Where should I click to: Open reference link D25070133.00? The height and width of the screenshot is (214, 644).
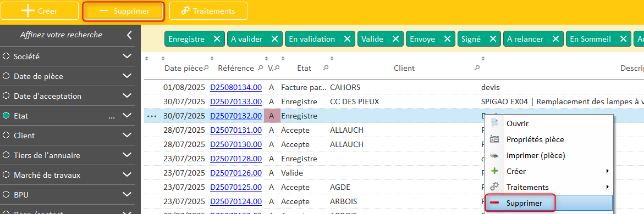coord(236,102)
